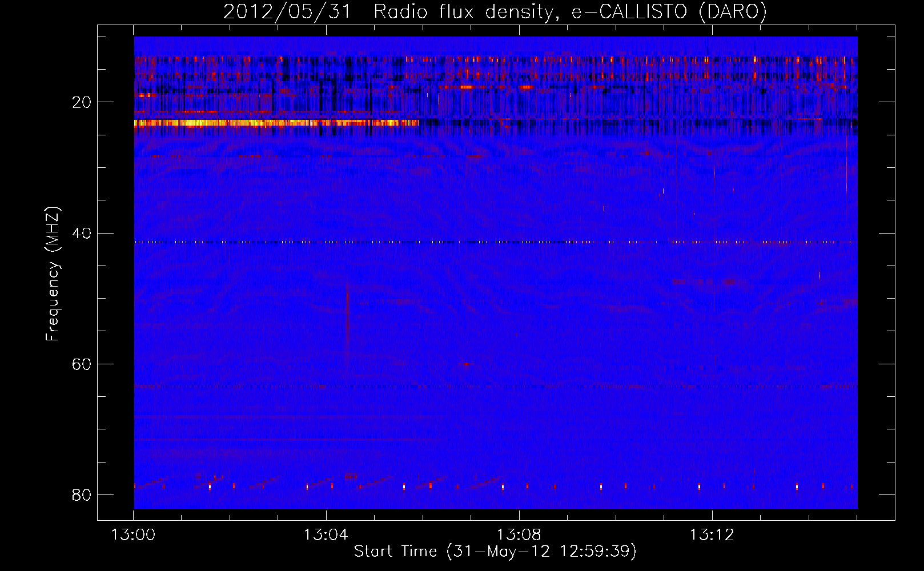Screen dimensions: 924x571
Task: Click the '13:12' time axis label
Action: click(x=712, y=535)
